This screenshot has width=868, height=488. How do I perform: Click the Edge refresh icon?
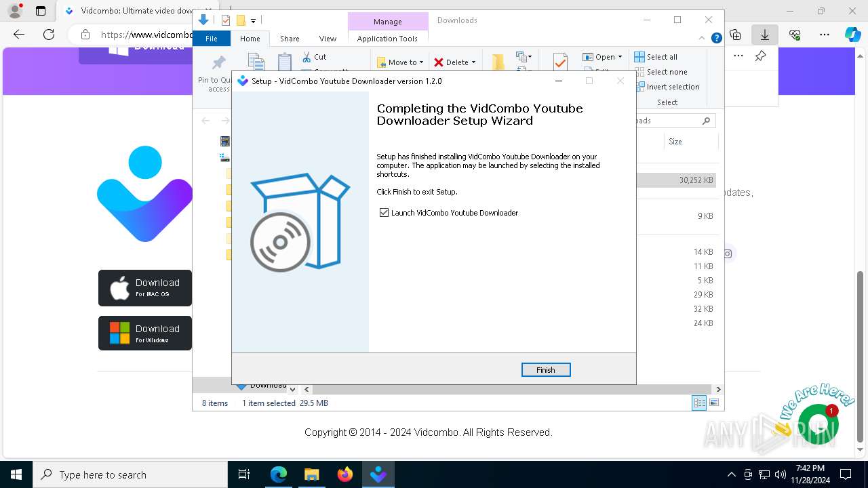[x=49, y=35]
